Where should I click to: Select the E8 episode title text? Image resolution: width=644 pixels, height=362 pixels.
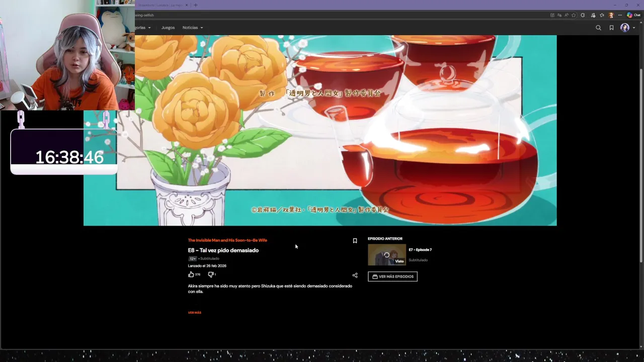(223, 250)
